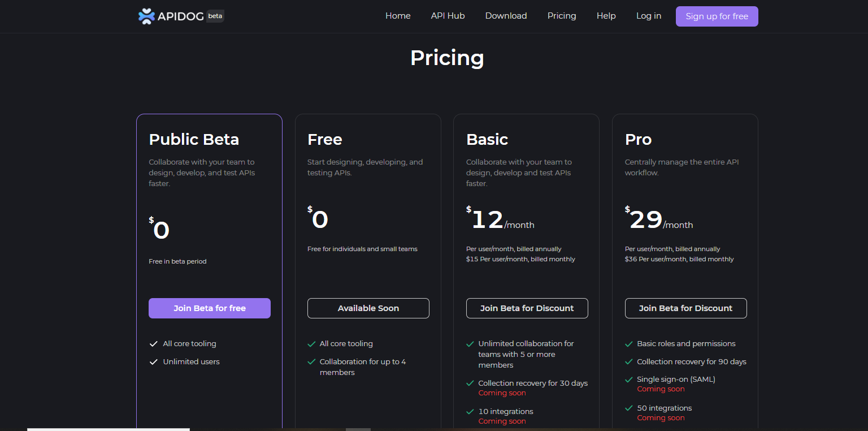
Task: Go to the Home page in the navbar
Action: 398,16
